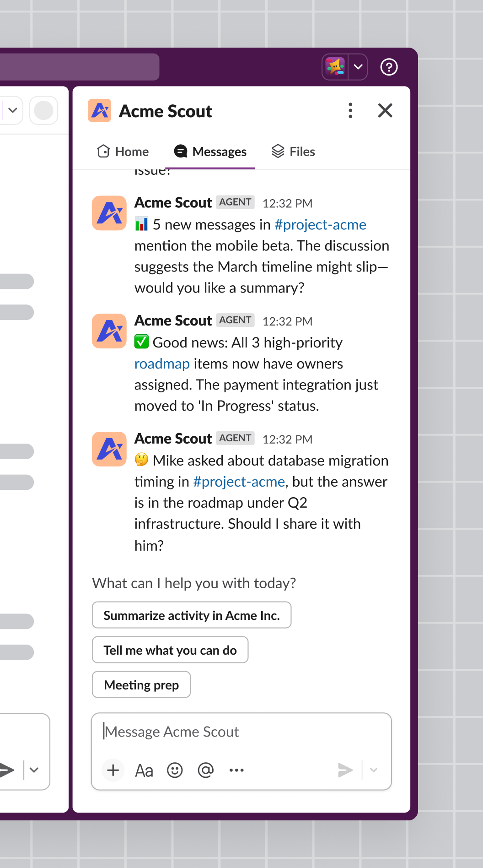Open the emoji picker smiley icon

tap(175, 770)
